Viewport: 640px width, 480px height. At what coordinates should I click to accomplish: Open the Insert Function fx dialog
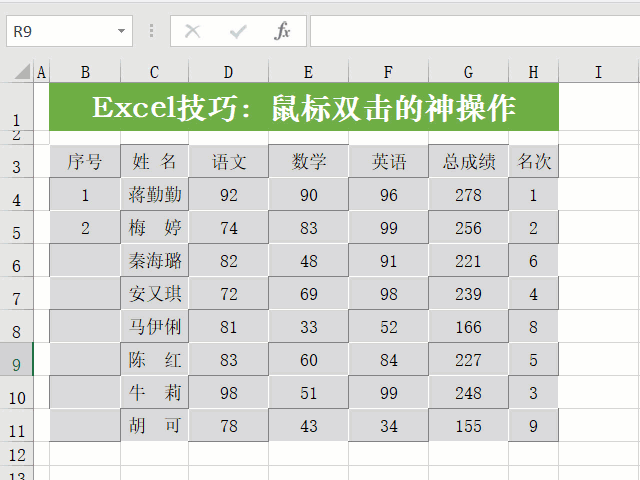282,31
